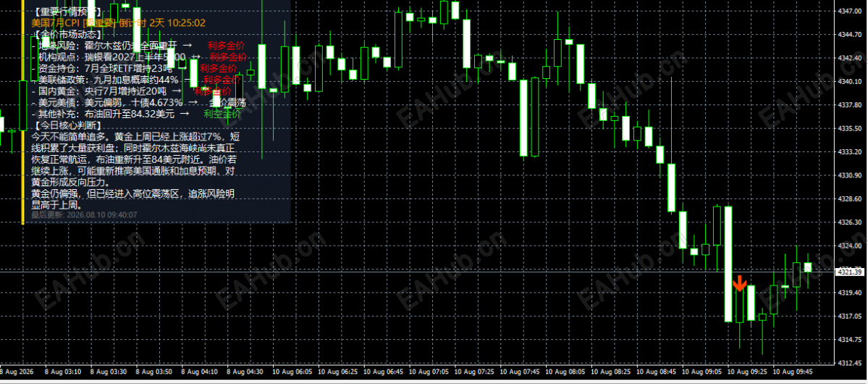Image resolution: width=868 pixels, height=384 pixels.
Task: Click the 最后更新 2026.08.10 09:40:07 timestamp
Action: (x=84, y=214)
